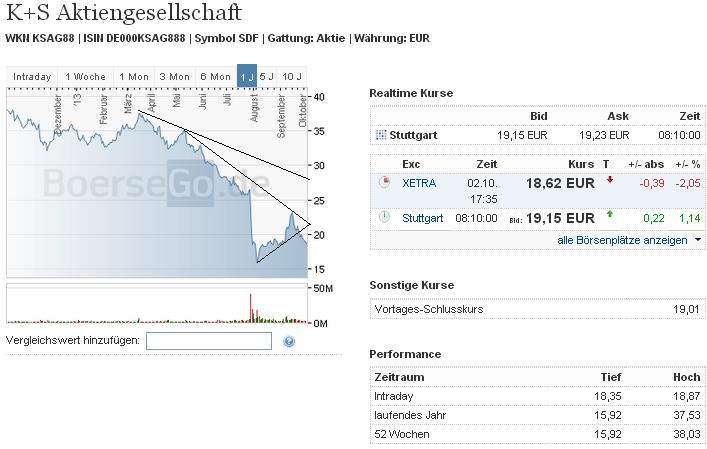Switch the chart to the Intraday tab

[x=32, y=76]
